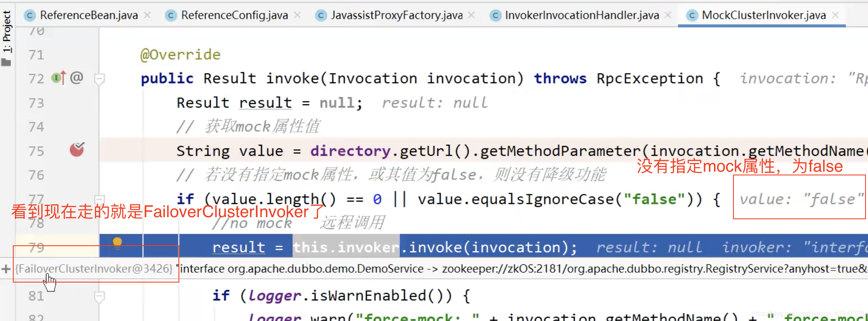The height and width of the screenshot is (321, 868).
Task: Expand the FailoverClusterInvoker evaluation popup node
Action: [x=6, y=269]
